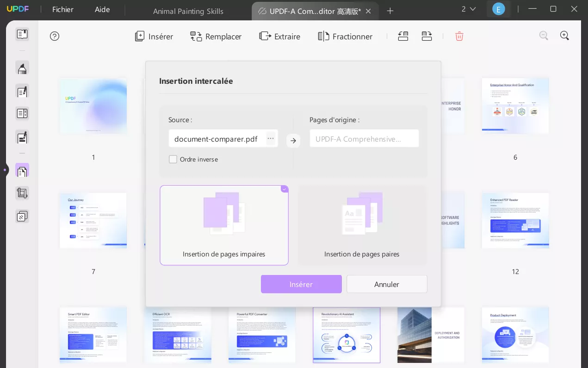Open the Fichier menu
Viewport: 588px width, 368px height.
[x=63, y=9]
